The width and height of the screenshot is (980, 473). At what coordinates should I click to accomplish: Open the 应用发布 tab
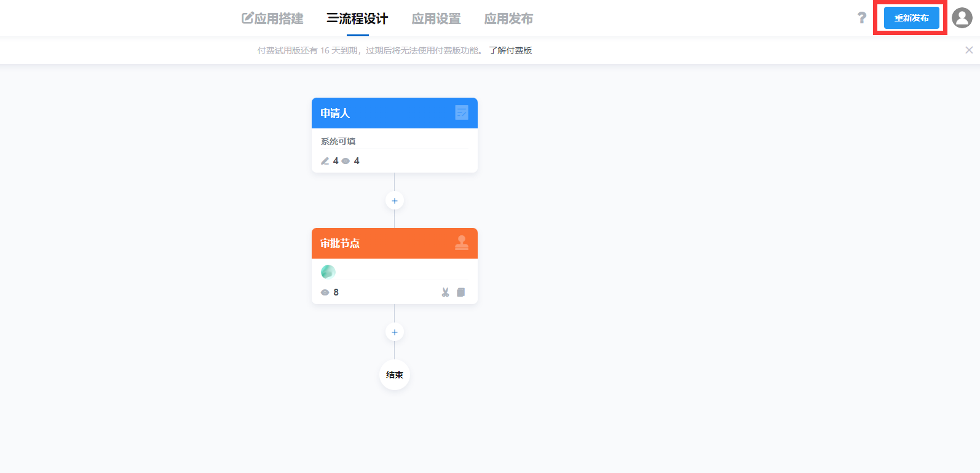click(x=508, y=18)
